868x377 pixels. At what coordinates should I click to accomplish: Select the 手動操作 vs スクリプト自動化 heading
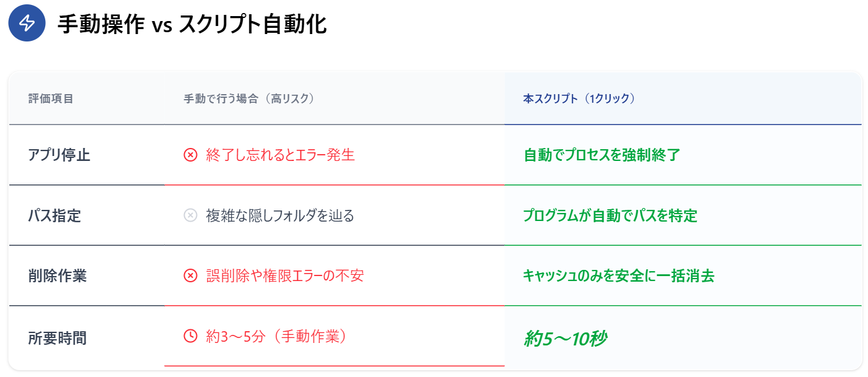coord(192,24)
